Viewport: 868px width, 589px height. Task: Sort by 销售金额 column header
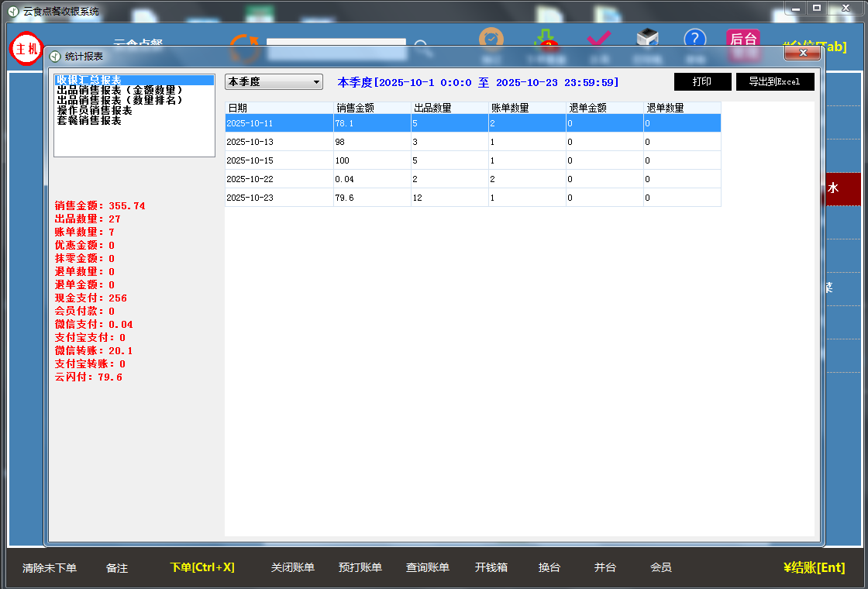click(x=372, y=108)
